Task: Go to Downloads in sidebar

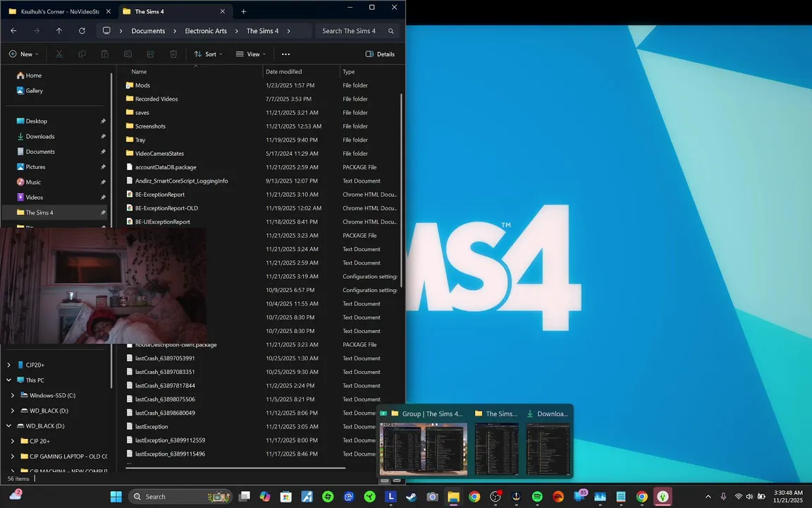Action: [x=40, y=136]
